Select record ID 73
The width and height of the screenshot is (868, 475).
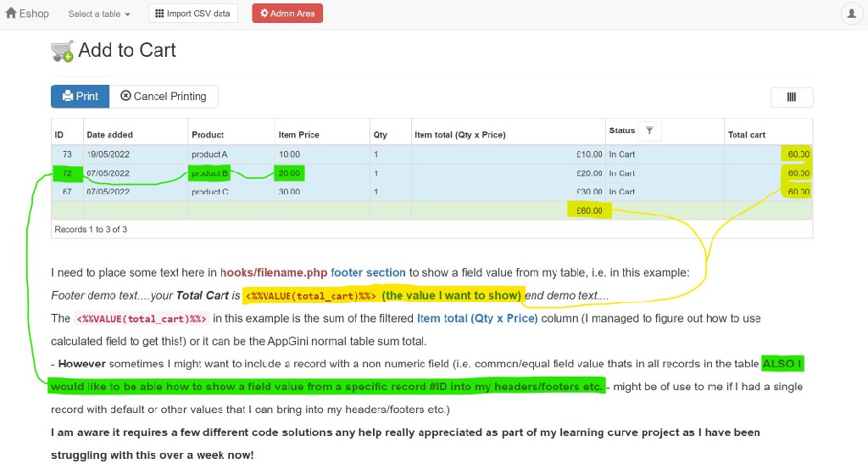click(67, 154)
